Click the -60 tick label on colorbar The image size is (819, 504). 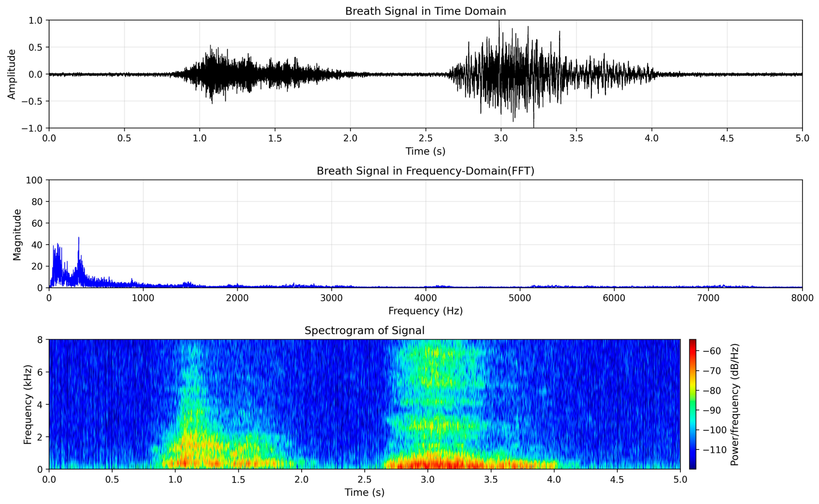712,351
